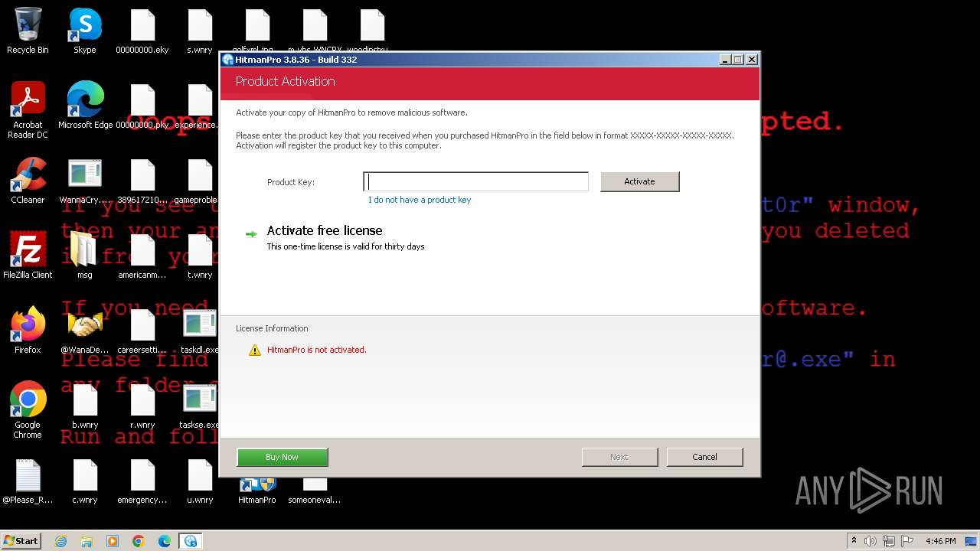This screenshot has height=551, width=980.
Task: Switch to HitmanPro taskbar button
Action: pyautogui.click(x=191, y=541)
